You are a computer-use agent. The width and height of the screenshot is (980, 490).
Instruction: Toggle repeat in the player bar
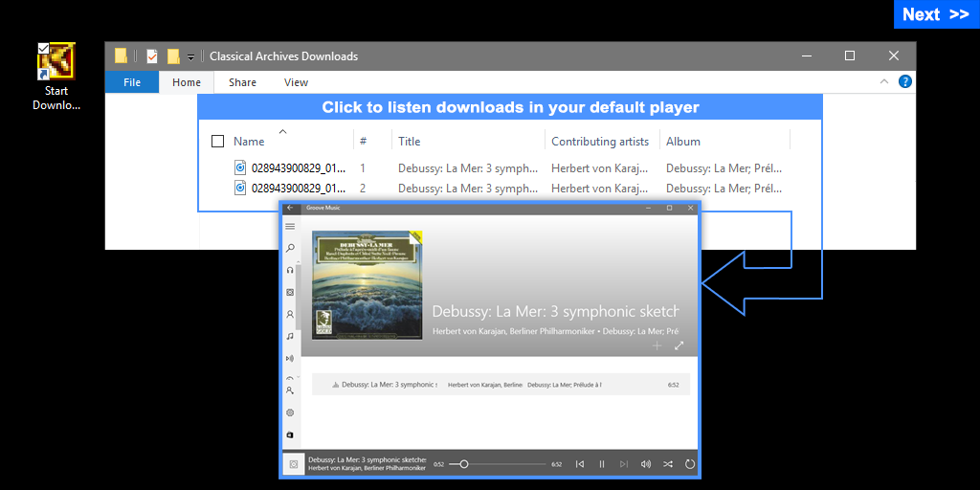click(x=690, y=464)
